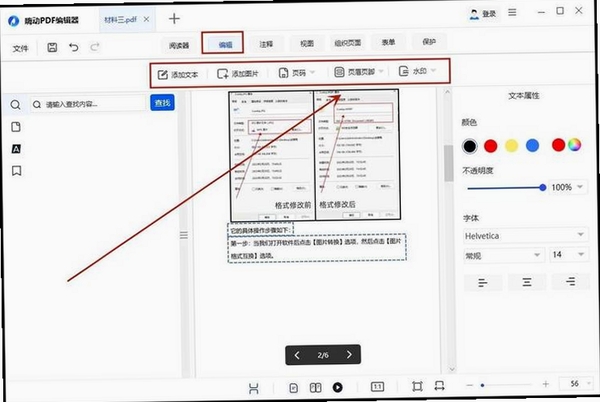
Task: Pick the blue color swatch
Action: 532,145
